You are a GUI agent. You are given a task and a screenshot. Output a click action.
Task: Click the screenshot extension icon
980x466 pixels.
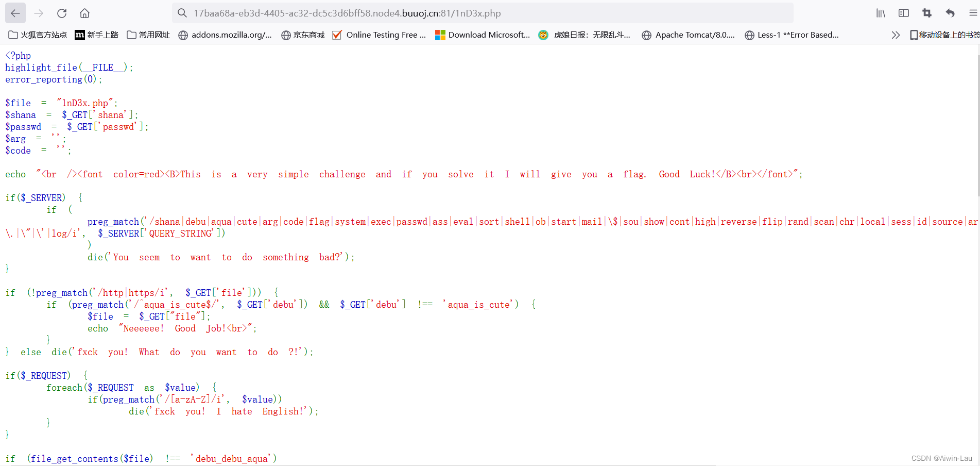926,13
